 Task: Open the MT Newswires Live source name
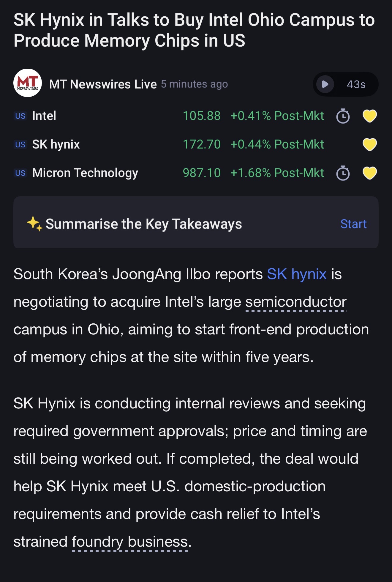pyautogui.click(x=103, y=84)
